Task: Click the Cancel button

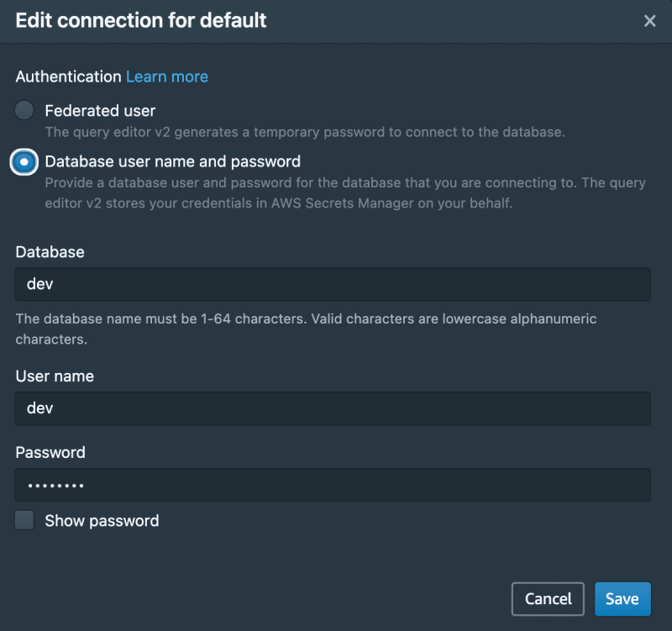Action: click(x=548, y=599)
